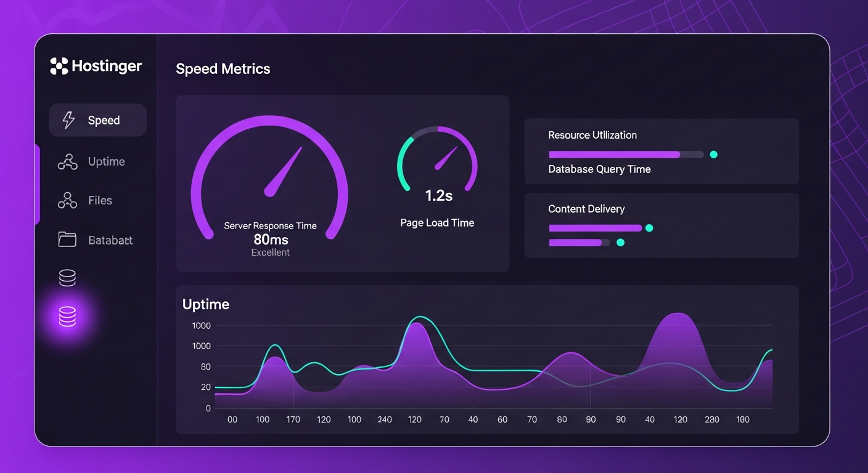Click the upper Content Delivery progress bar
The height and width of the screenshot is (473, 868).
pyautogui.click(x=595, y=228)
